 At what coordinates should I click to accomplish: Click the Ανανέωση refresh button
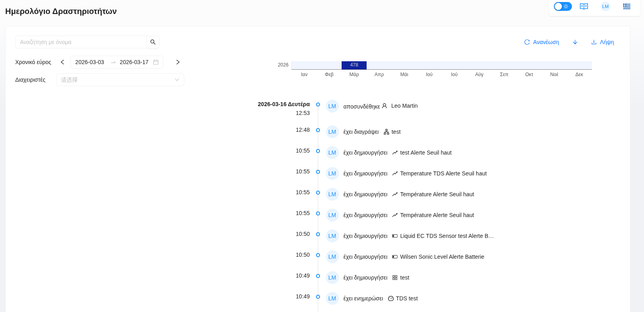[x=541, y=42]
